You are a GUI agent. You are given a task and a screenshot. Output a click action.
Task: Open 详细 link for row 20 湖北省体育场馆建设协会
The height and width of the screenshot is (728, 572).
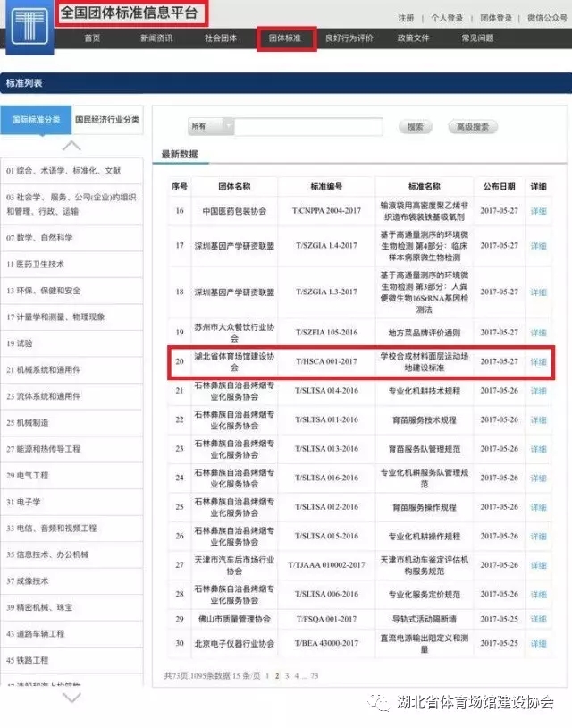[538, 362]
